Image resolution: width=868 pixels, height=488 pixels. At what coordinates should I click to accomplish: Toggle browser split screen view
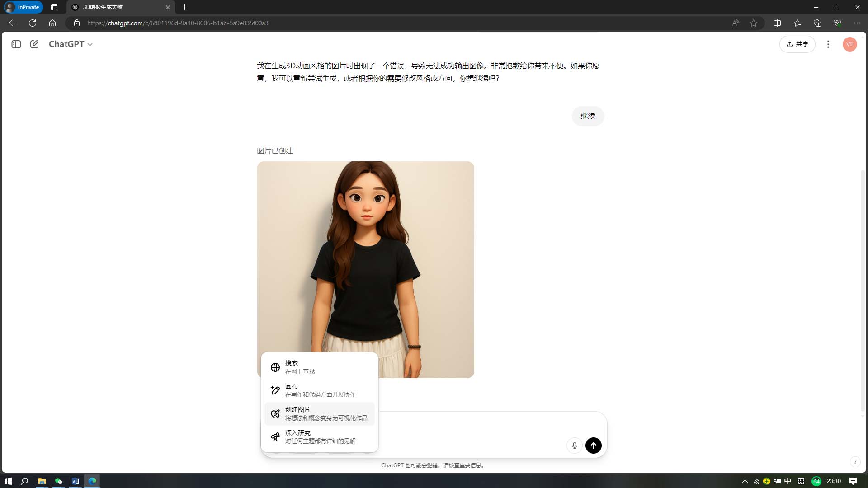click(x=777, y=23)
